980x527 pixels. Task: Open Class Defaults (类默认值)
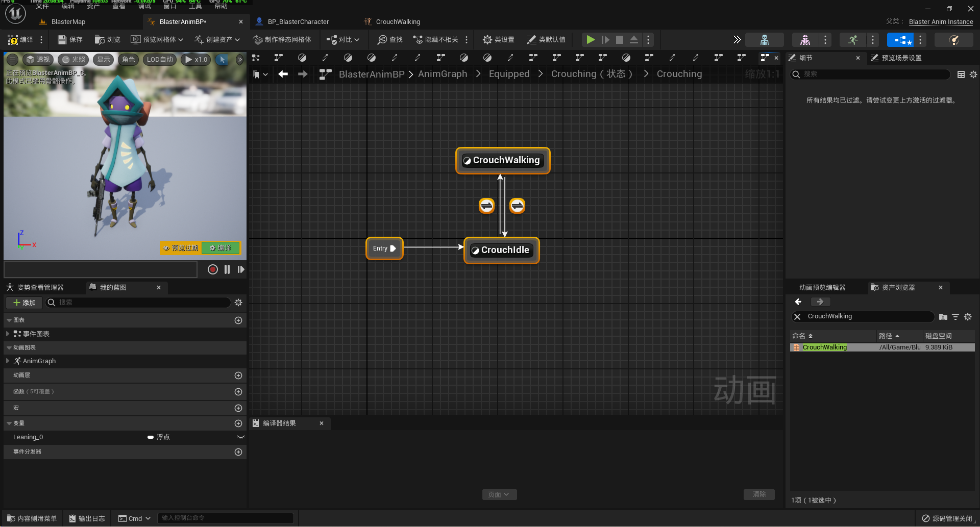(546, 39)
